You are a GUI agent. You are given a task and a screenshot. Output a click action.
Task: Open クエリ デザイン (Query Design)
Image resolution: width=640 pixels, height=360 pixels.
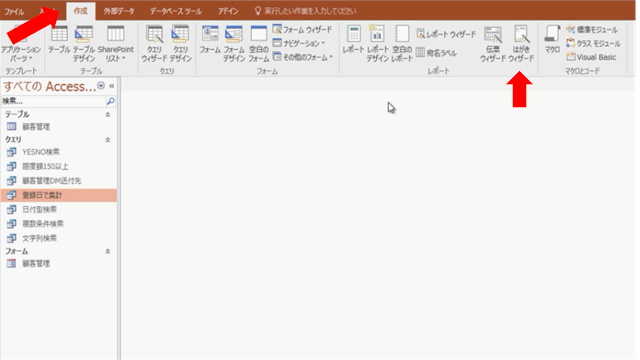point(180,43)
